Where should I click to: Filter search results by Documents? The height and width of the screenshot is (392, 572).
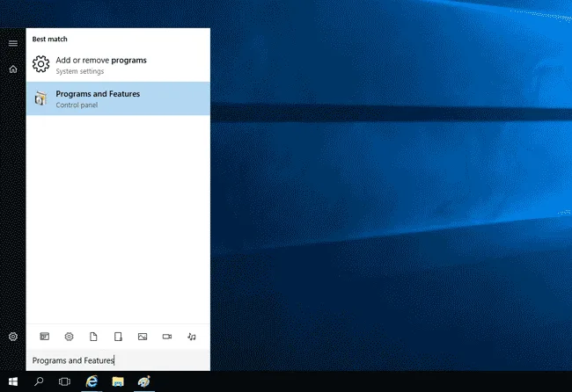93,337
